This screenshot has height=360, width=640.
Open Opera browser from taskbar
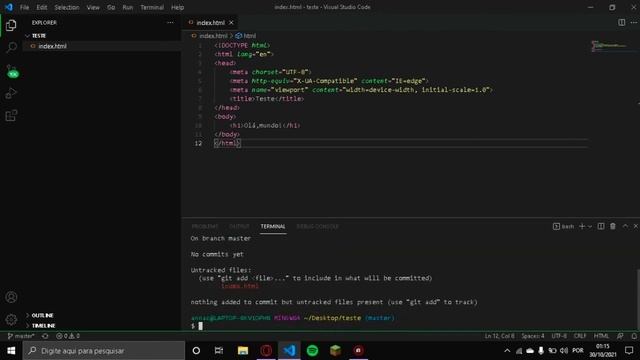pos(266,351)
